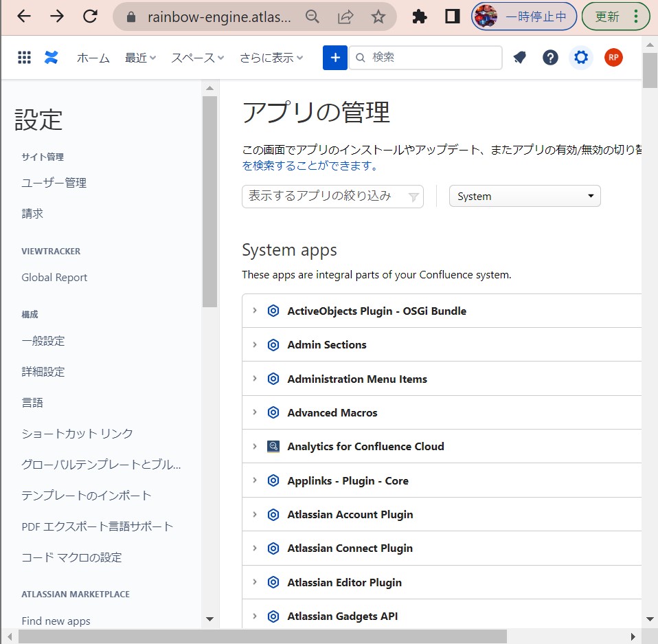This screenshot has width=658, height=644.
Task: Open the browser extensions puzzle icon
Action: click(x=419, y=16)
